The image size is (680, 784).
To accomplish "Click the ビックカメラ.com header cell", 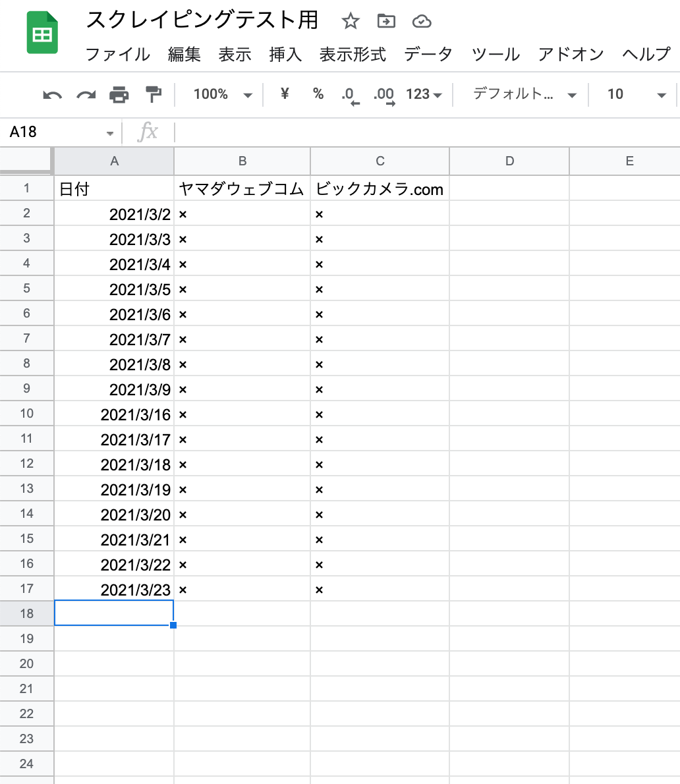I will (x=380, y=188).
